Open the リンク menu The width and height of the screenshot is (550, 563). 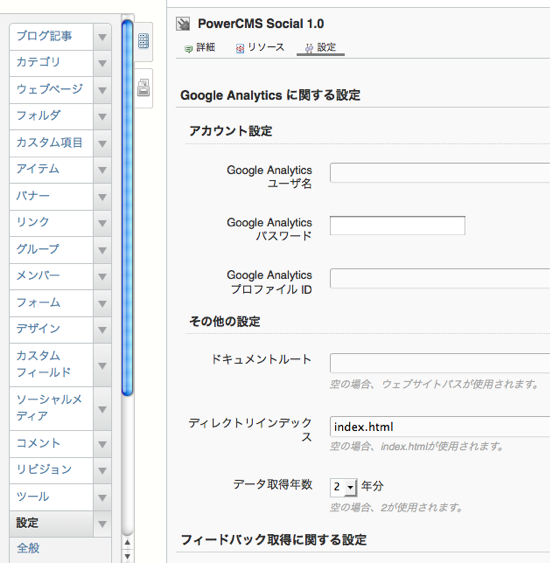pos(52,223)
